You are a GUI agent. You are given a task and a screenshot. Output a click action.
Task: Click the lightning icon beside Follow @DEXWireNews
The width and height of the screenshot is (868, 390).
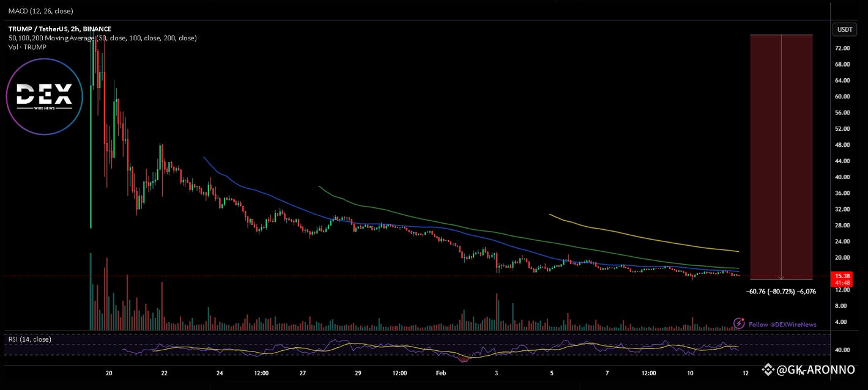point(739,323)
